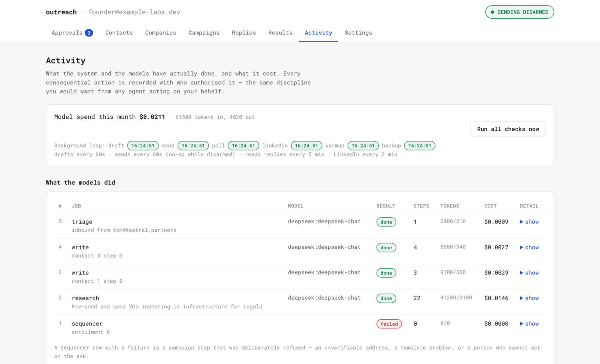This screenshot has width=600, height=364.
Task: Click the done badge on research row
Action: (x=386, y=298)
